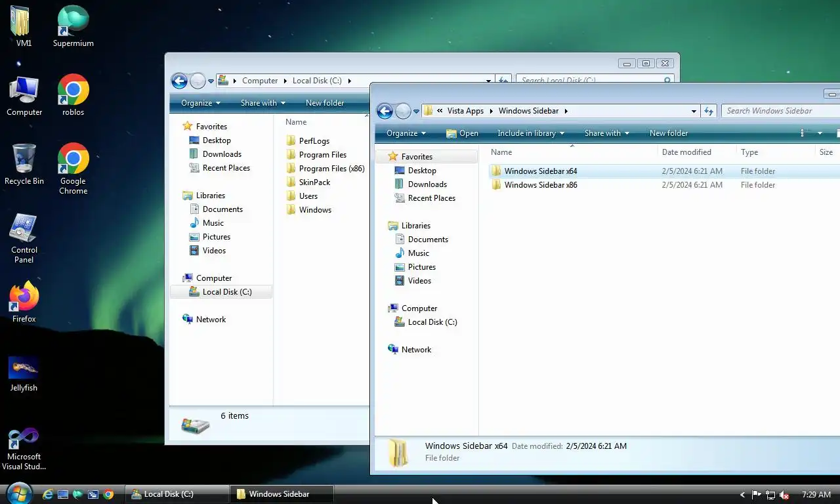Image resolution: width=840 pixels, height=504 pixels.
Task: Click the forward arrow in Local Disk window
Action: [x=198, y=81]
